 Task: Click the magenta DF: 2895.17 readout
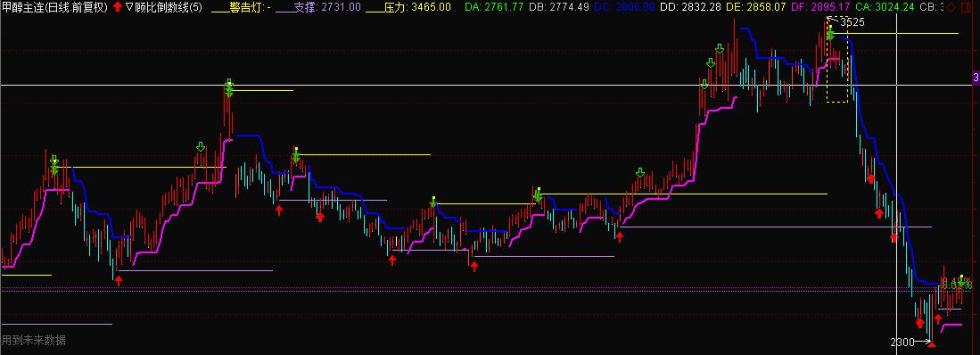(820, 7)
